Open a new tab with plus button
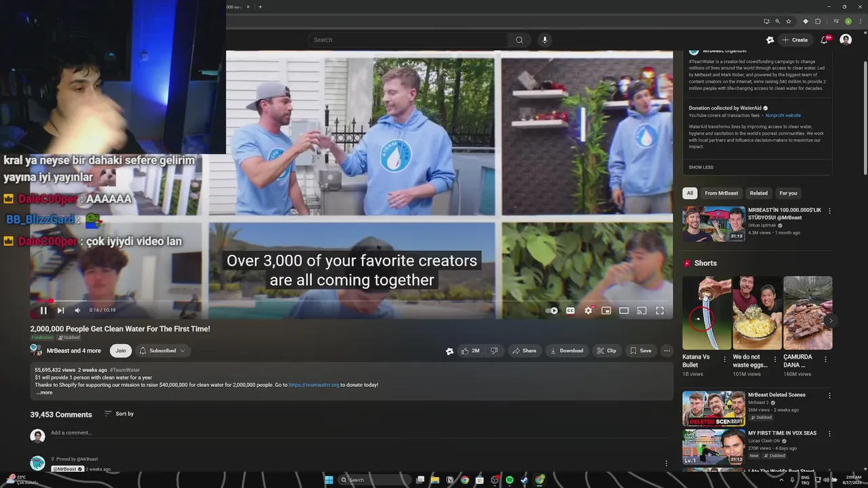This screenshot has height=488, width=868. click(260, 7)
